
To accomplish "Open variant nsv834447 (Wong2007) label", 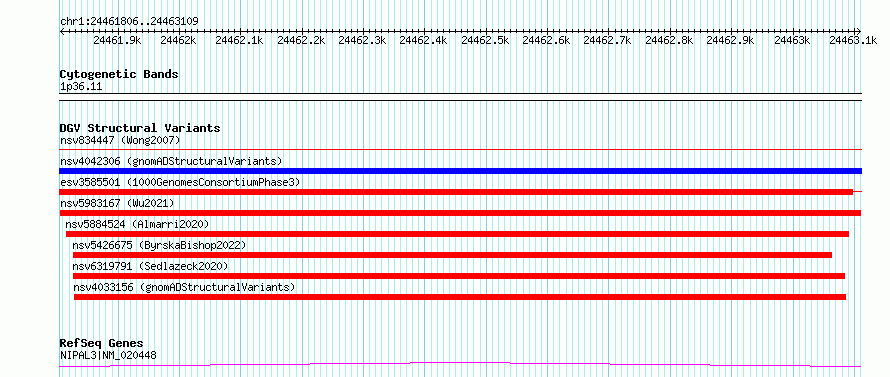I will click(x=120, y=140).
